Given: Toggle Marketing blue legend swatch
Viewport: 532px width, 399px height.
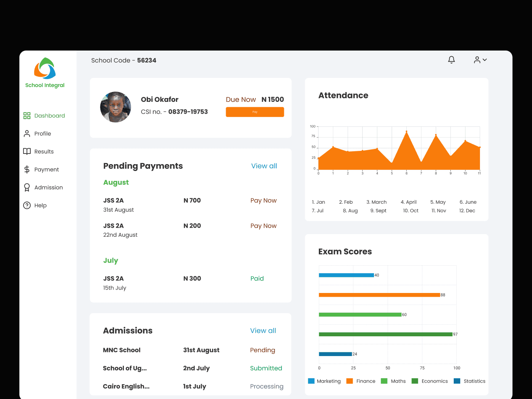Looking at the screenshot, I should (311, 381).
